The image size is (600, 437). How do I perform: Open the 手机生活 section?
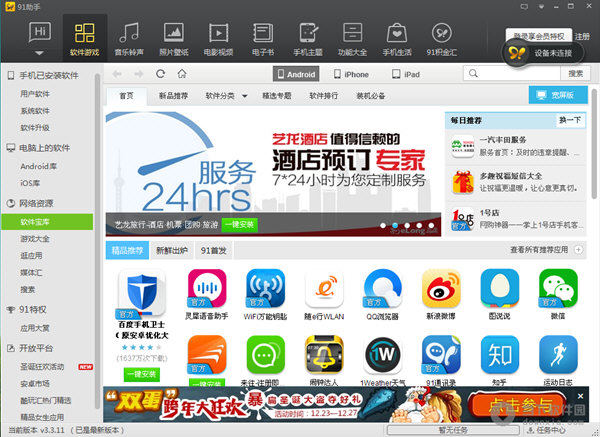coord(397,39)
